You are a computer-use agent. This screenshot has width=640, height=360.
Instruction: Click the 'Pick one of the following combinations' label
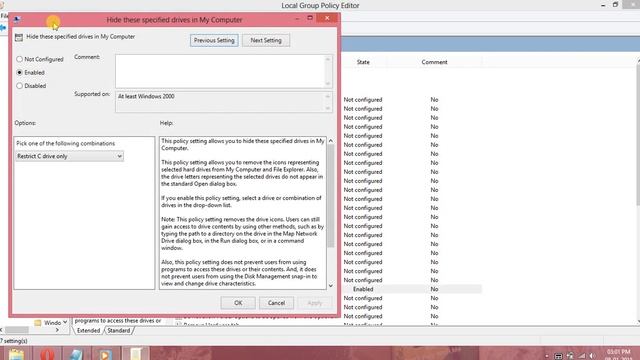(66, 143)
